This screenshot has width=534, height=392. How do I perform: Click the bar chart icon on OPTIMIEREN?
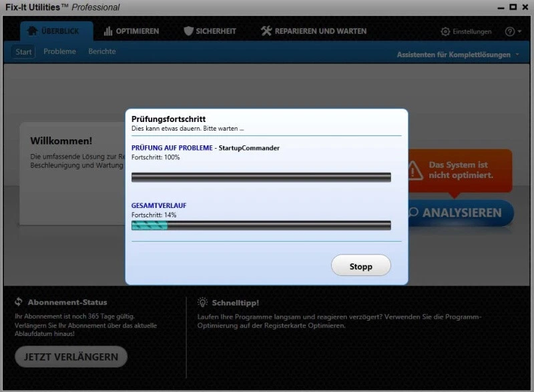(108, 31)
